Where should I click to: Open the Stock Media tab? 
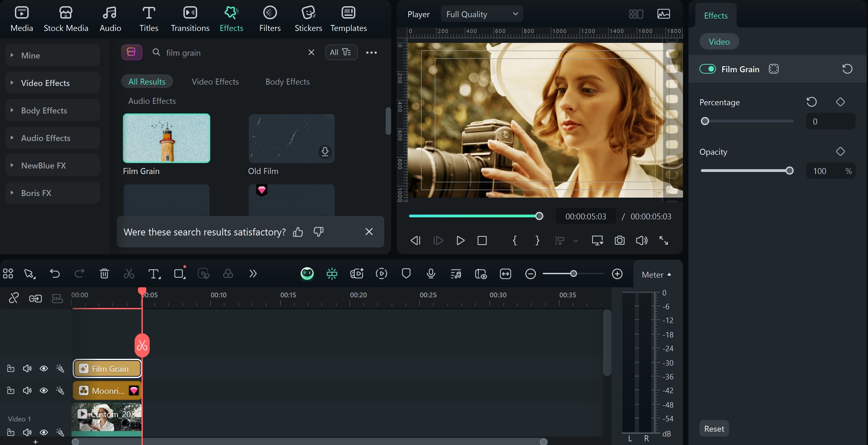pyautogui.click(x=66, y=19)
